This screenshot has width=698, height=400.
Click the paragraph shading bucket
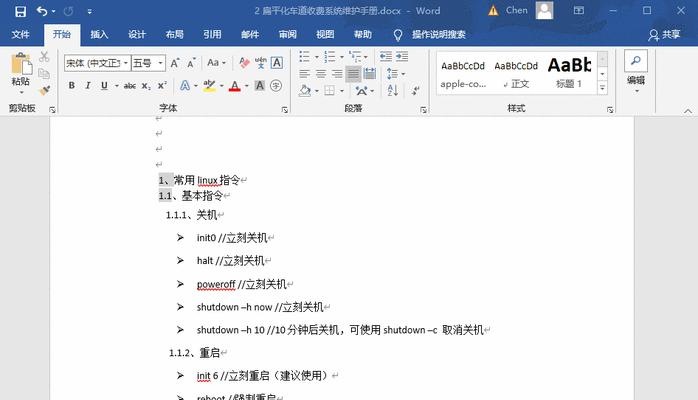(305, 91)
